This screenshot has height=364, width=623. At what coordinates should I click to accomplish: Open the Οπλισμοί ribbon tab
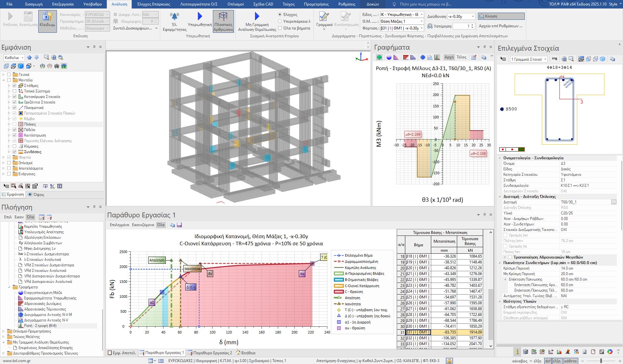[235, 4]
